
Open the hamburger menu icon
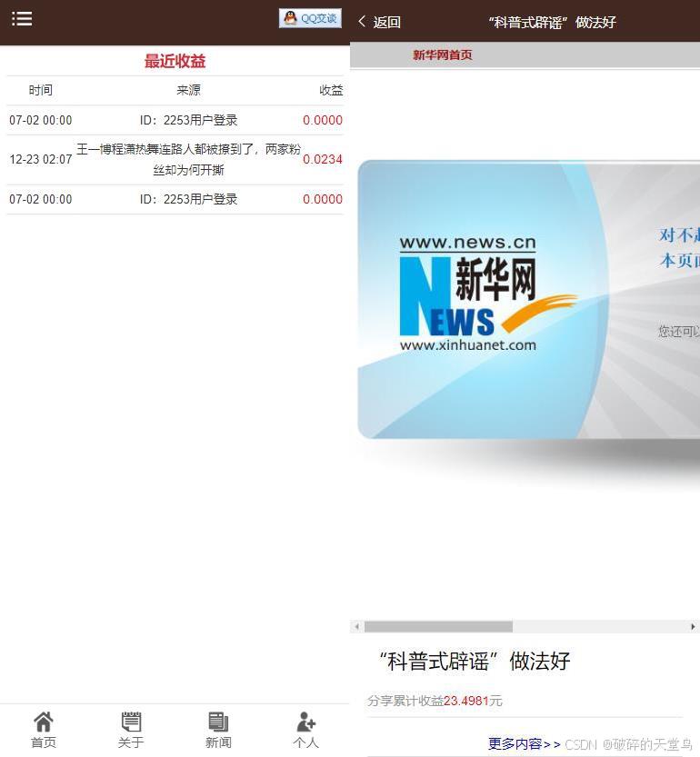[x=22, y=19]
